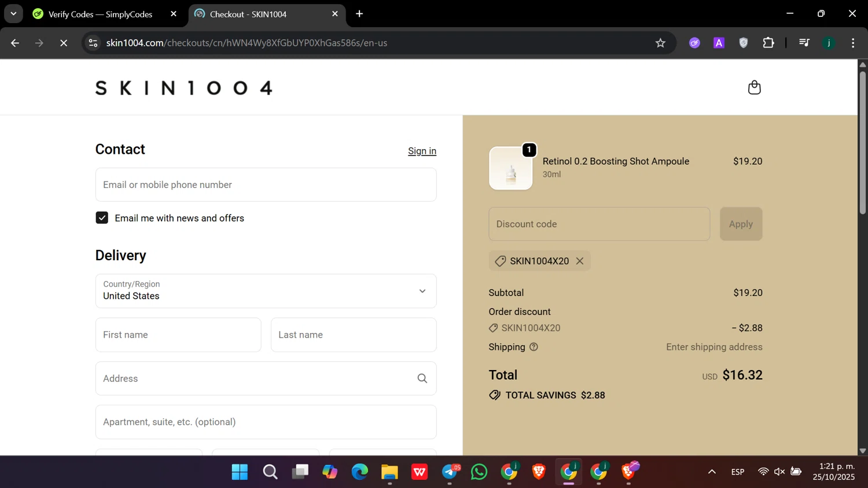The width and height of the screenshot is (868, 488).
Task: Focus the Apartment, suite, etc. field
Action: tap(266, 422)
